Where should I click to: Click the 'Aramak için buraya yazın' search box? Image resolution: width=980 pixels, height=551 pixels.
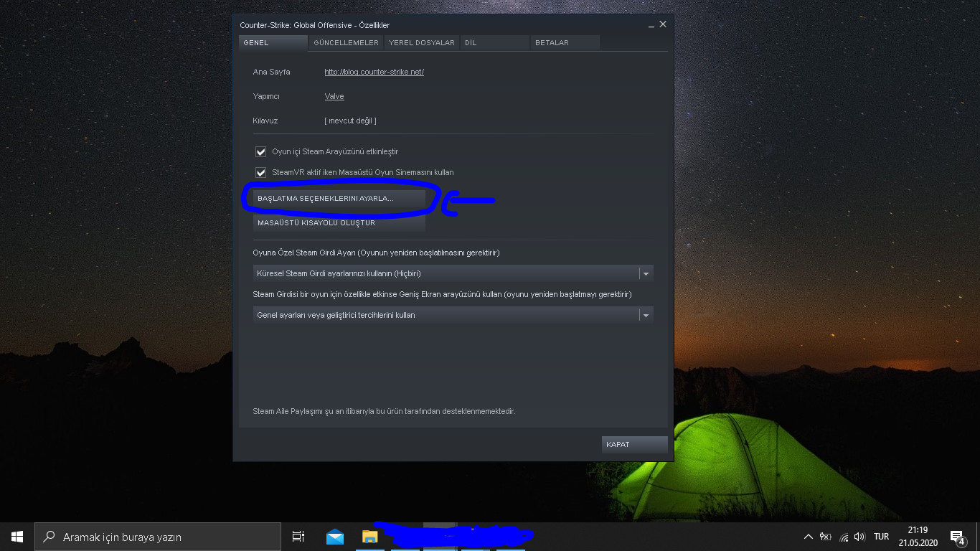(x=158, y=537)
